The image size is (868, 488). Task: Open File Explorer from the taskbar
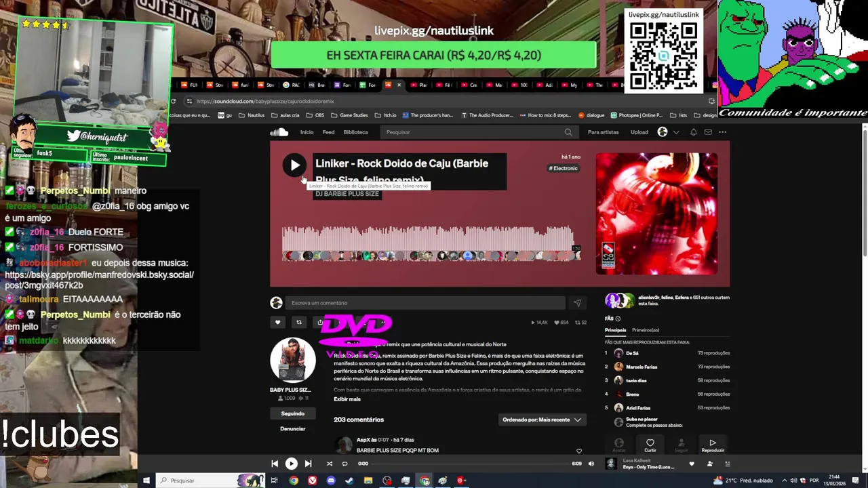(368, 481)
